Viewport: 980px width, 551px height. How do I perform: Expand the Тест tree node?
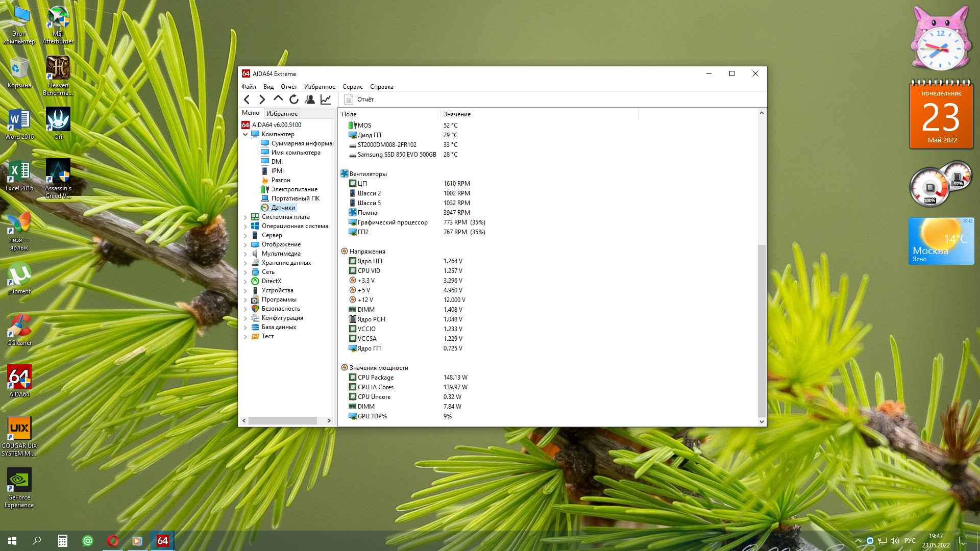pos(246,337)
